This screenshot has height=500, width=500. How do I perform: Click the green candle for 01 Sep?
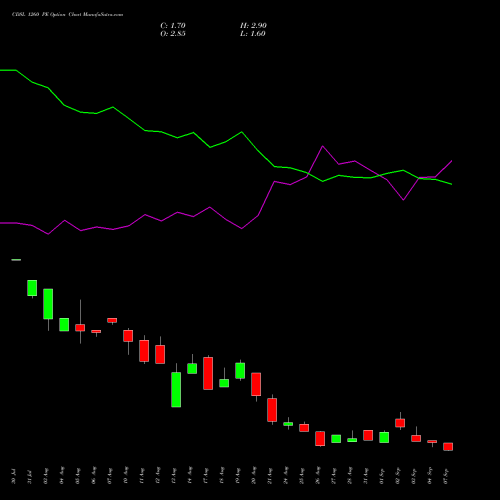[384, 437]
